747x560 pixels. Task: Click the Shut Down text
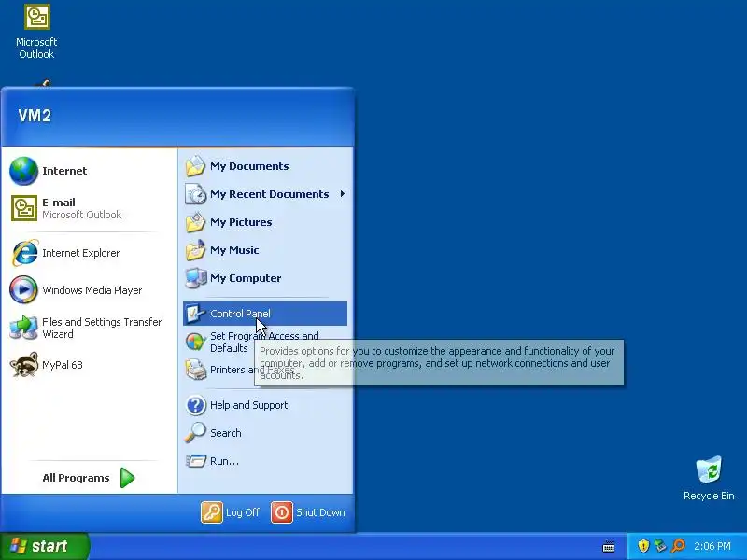coord(320,512)
